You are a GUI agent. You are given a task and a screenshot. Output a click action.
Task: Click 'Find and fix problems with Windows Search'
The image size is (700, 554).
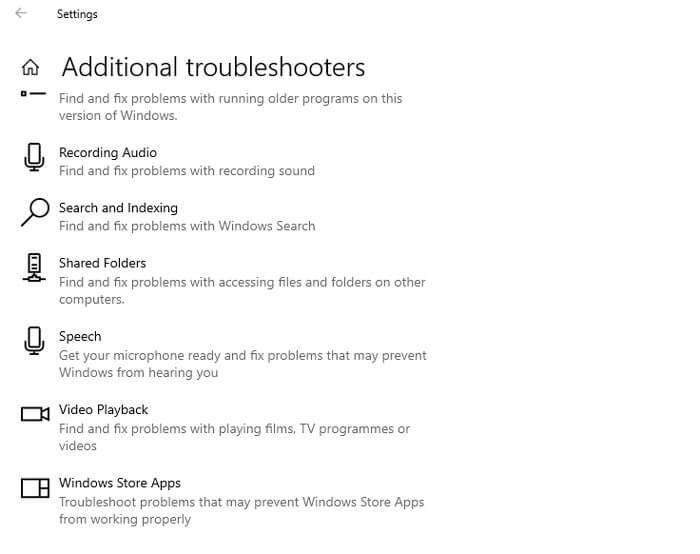point(187,226)
